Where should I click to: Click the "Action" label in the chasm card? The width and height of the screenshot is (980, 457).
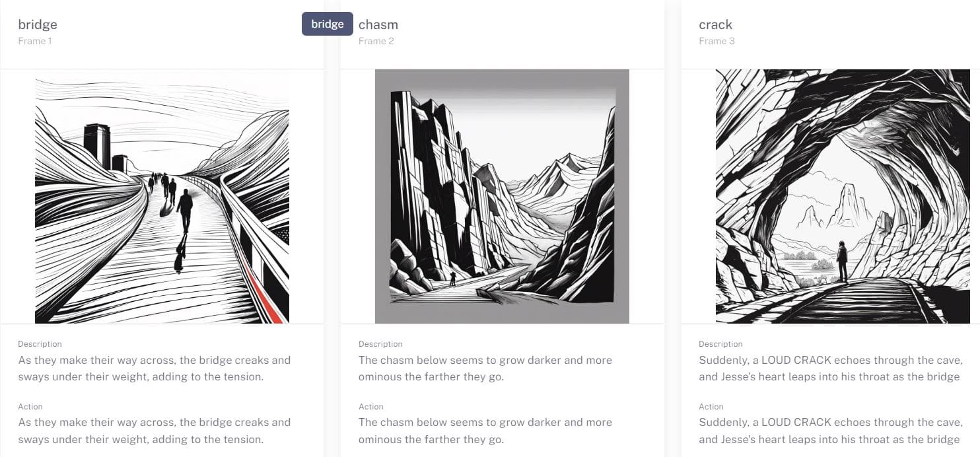coord(371,407)
